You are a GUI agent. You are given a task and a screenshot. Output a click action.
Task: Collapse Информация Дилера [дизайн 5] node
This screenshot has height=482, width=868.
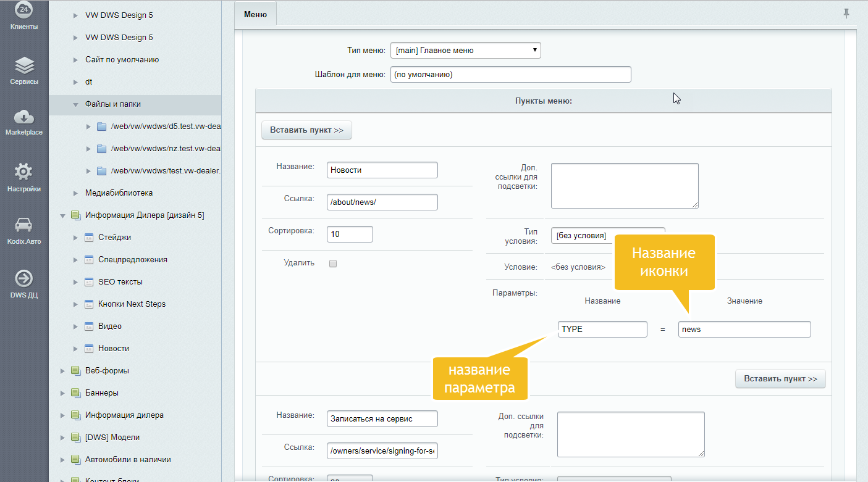(62, 215)
